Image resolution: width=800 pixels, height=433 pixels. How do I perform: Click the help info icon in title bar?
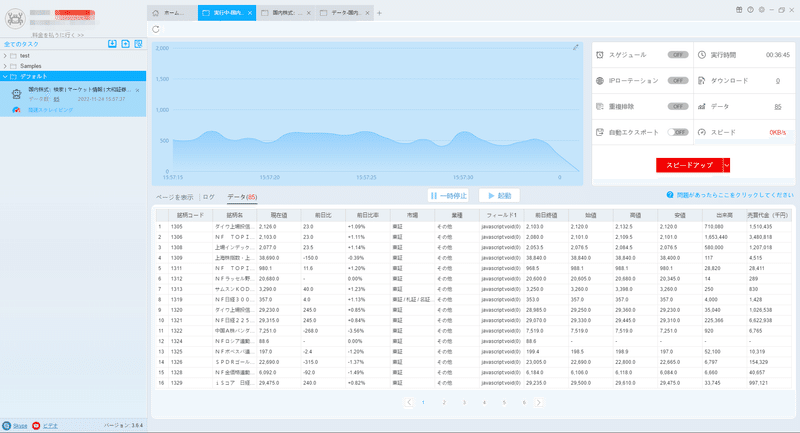point(750,10)
